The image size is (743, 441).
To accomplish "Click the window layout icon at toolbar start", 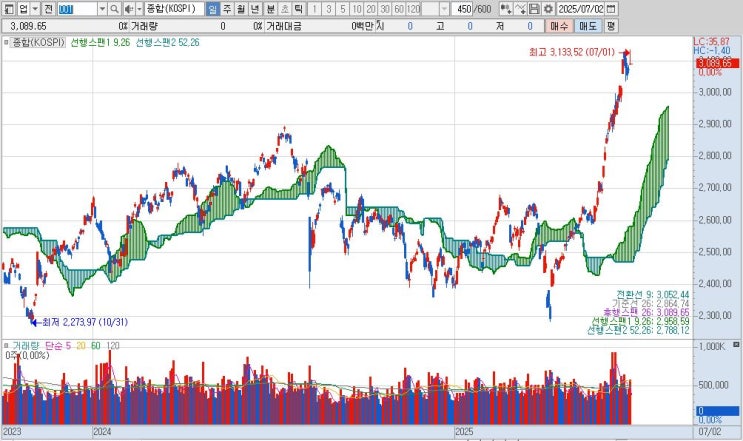I will (x=9, y=9).
